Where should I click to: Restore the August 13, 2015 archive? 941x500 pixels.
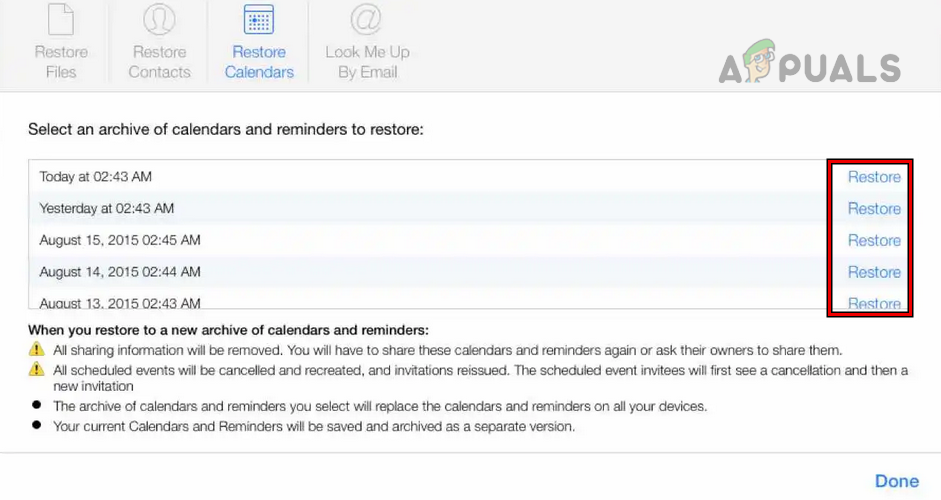pos(874,303)
